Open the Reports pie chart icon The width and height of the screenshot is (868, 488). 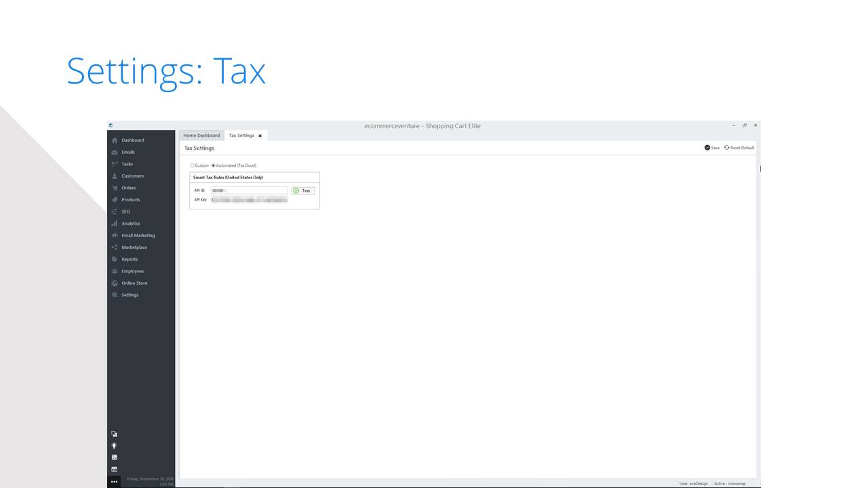pos(115,259)
